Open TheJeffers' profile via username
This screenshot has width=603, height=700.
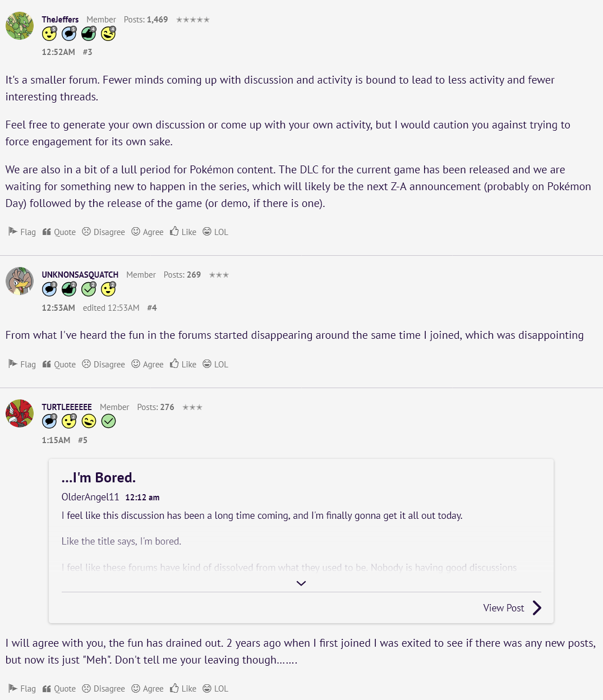[60, 20]
